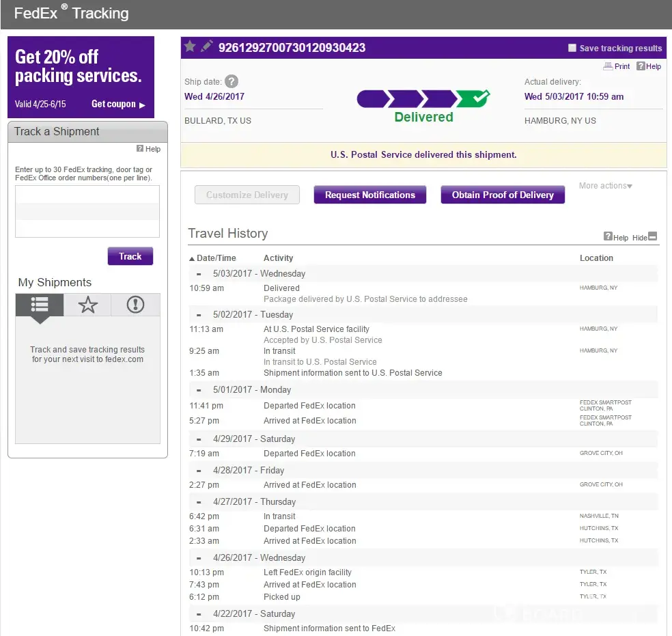Switch to the starred shipments tab
Viewport: 672px width, 636px height.
coord(87,305)
